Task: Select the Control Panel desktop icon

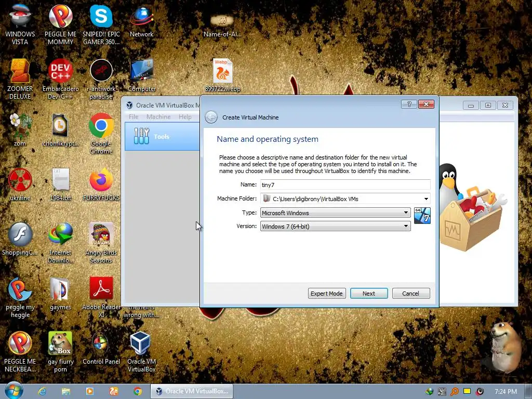Action: (x=101, y=348)
